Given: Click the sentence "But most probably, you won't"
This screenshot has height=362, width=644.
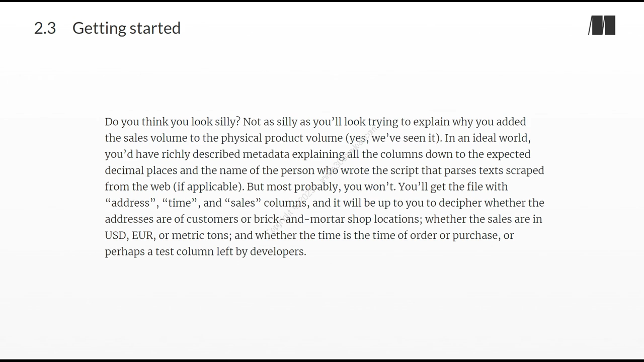Looking at the screenshot, I should 321,187.
